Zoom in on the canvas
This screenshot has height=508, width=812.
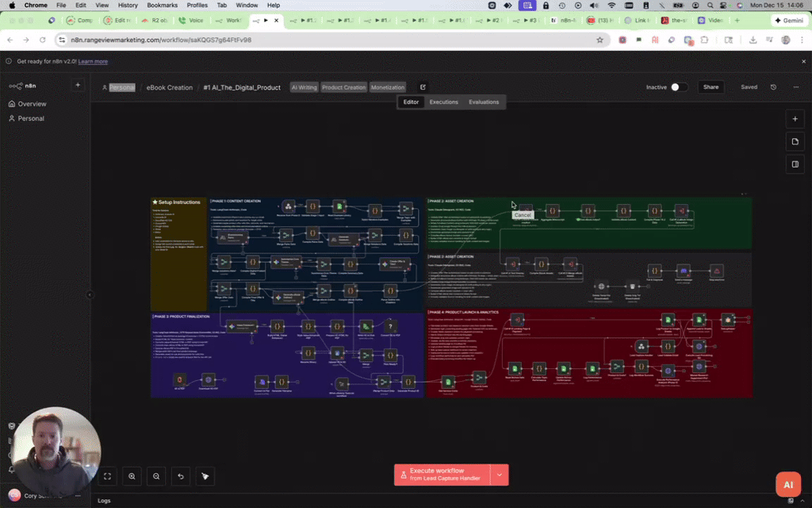(x=132, y=476)
